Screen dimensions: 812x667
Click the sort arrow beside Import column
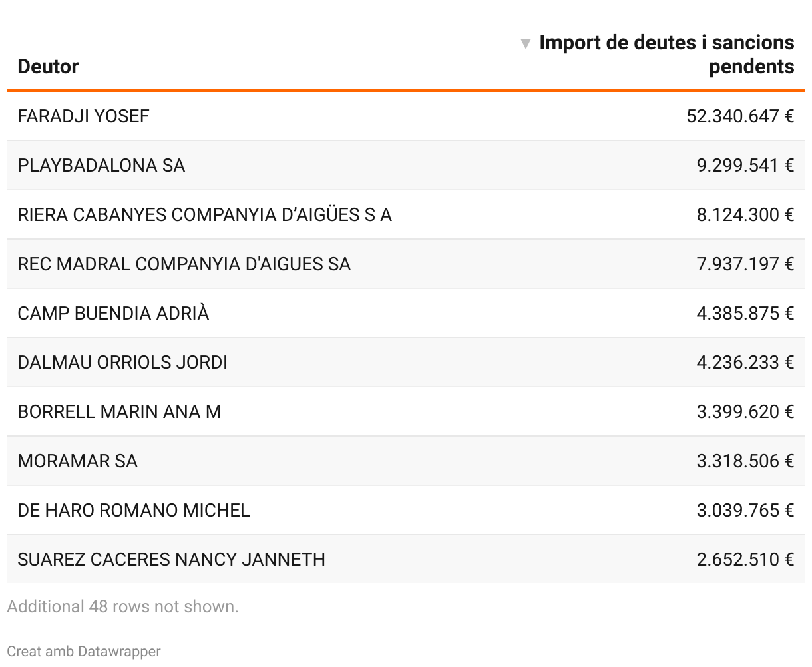pyautogui.click(x=526, y=44)
